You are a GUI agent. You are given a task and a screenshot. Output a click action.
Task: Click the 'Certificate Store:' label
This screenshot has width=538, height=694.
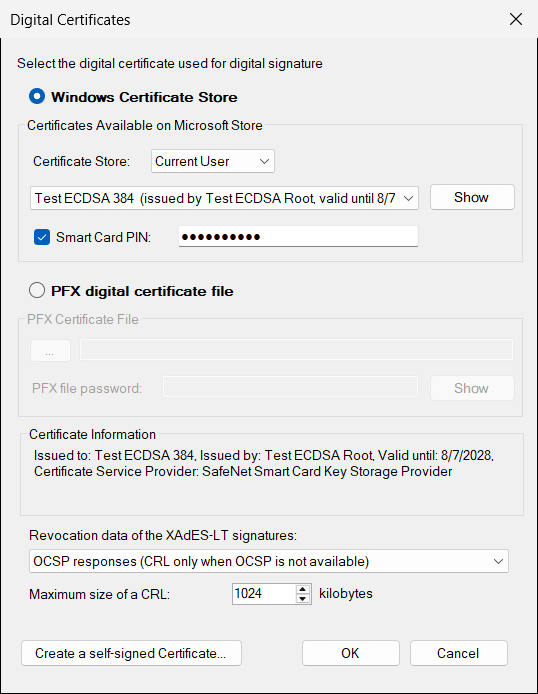coord(81,161)
